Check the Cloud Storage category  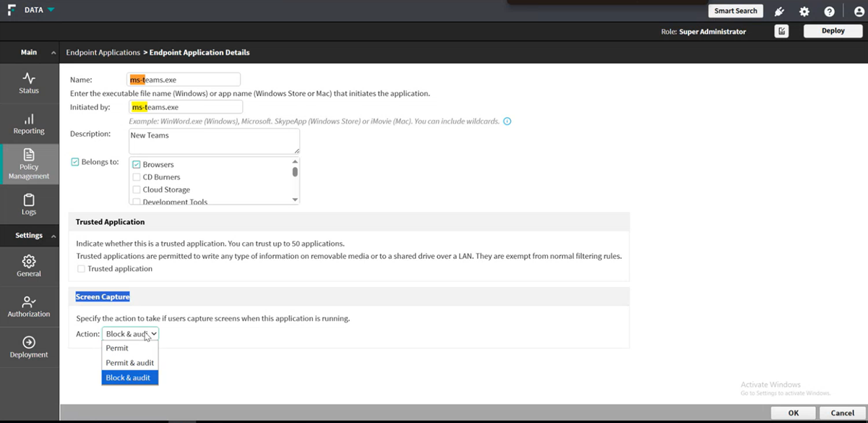(x=137, y=189)
